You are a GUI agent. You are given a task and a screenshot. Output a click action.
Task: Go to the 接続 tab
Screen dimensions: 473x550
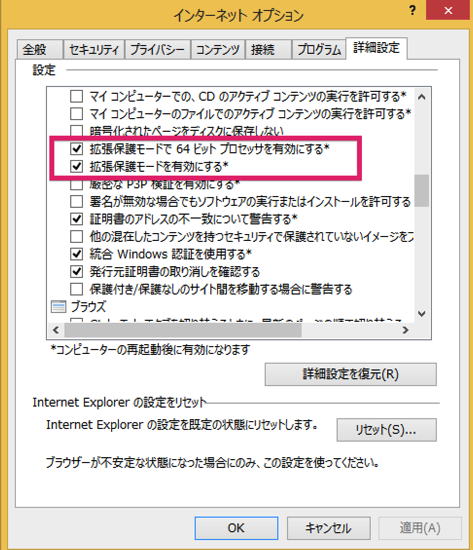(268, 49)
